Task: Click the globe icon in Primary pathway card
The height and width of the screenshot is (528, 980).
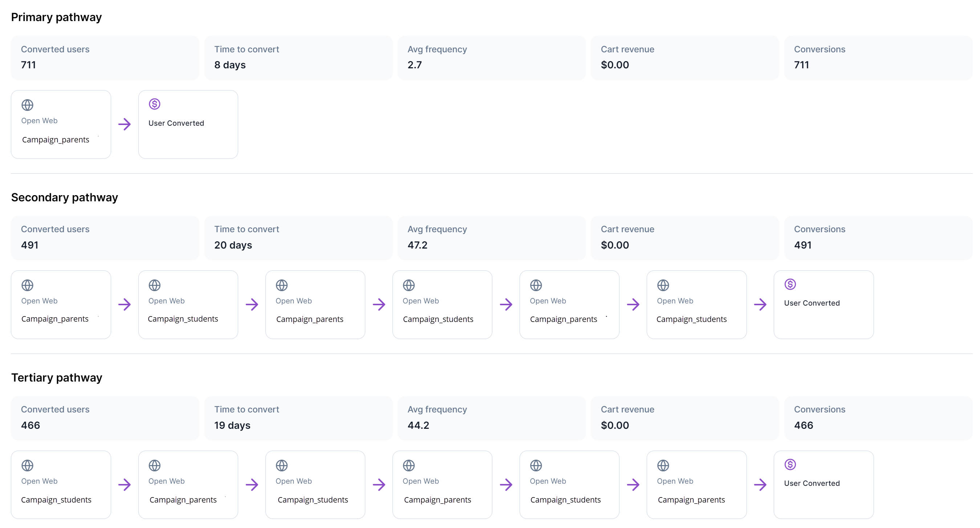Action: (x=27, y=105)
